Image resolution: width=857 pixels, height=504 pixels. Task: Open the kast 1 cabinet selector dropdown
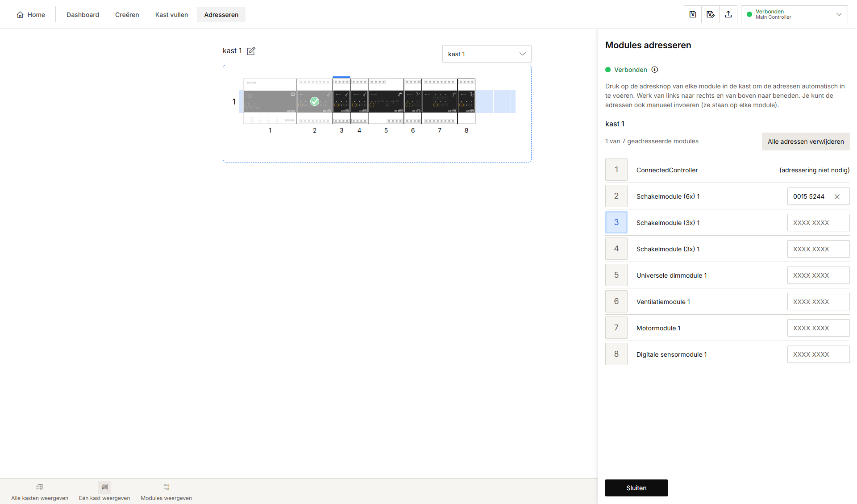coord(487,54)
